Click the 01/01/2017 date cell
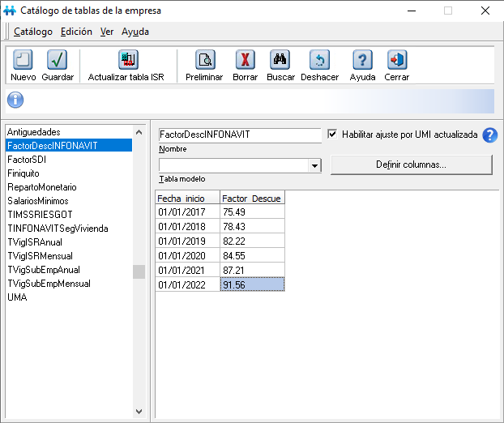The height and width of the screenshot is (423, 504). [x=187, y=211]
